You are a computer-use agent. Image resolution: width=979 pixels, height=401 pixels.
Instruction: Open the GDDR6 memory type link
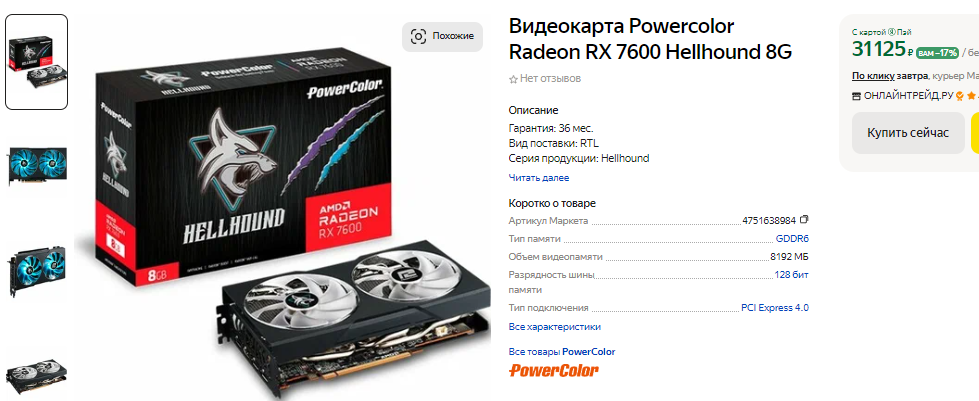pyautogui.click(x=792, y=239)
